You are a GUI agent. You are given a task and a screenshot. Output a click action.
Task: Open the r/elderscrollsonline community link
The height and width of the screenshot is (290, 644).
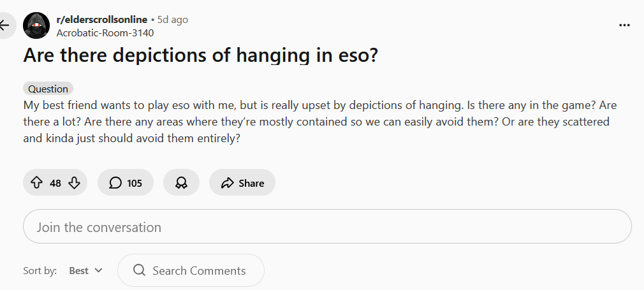[x=101, y=19]
